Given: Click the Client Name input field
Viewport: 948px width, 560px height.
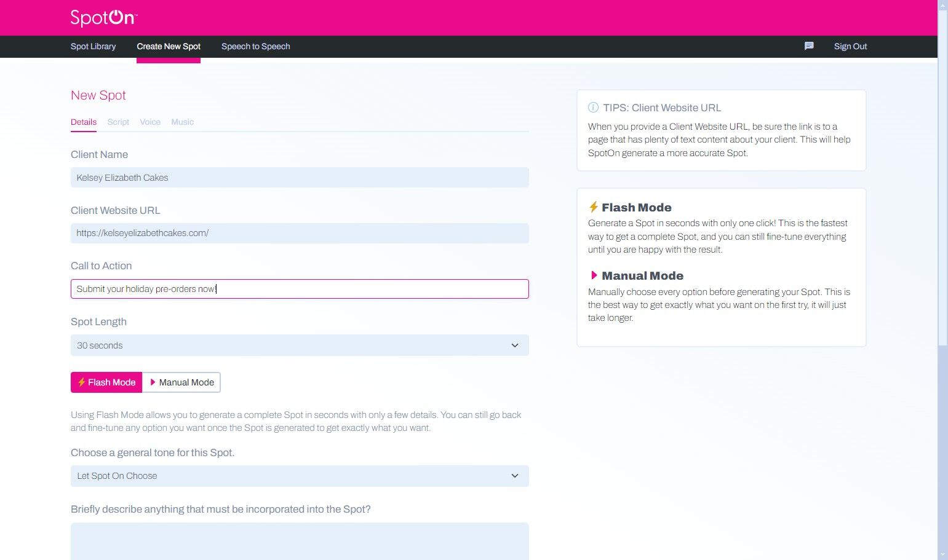Looking at the screenshot, I should [x=300, y=178].
